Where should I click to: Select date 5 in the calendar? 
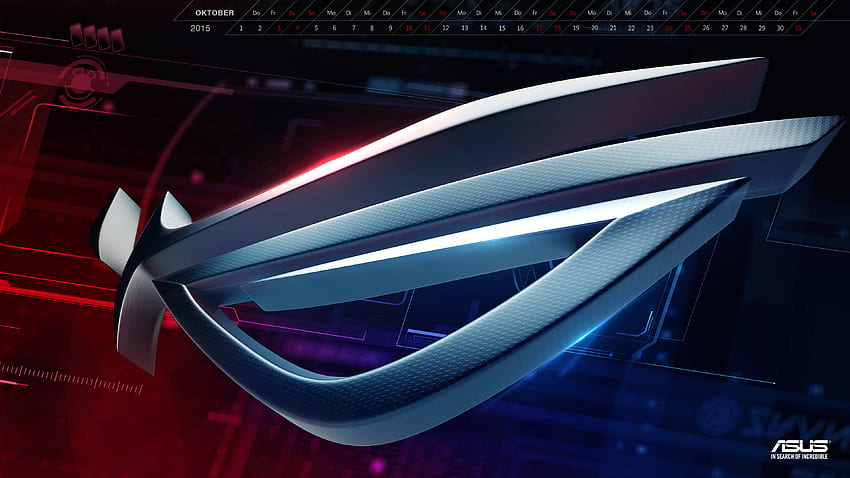(x=316, y=28)
